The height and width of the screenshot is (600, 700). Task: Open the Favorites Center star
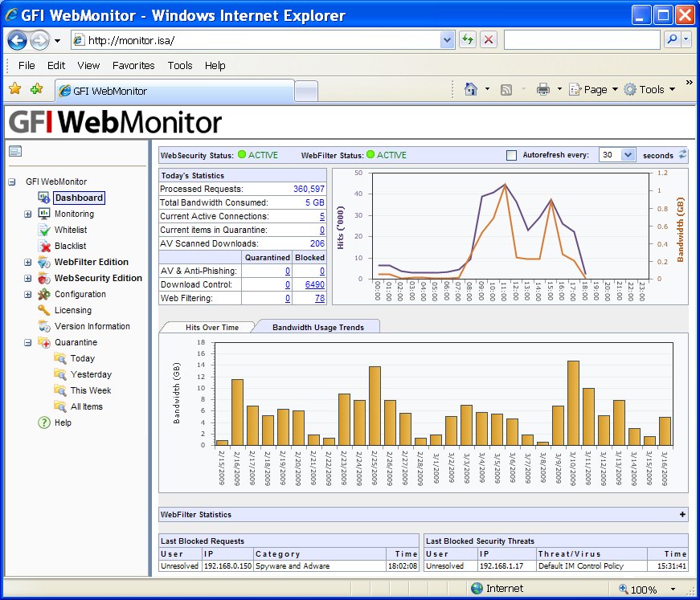[x=15, y=89]
